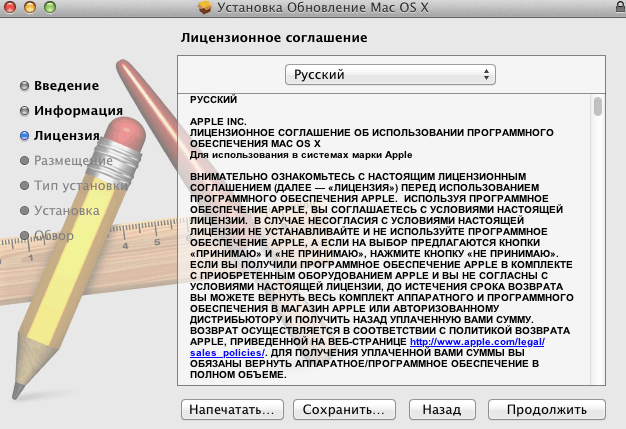Image resolution: width=626 pixels, height=429 pixels.
Task: Zoom the window with the green button
Action: coord(50,7)
